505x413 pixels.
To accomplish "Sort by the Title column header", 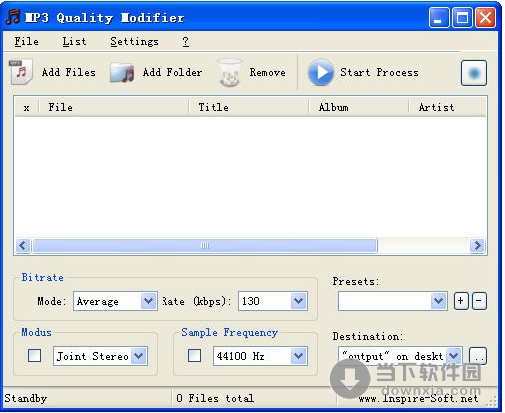I will pyautogui.click(x=249, y=107).
